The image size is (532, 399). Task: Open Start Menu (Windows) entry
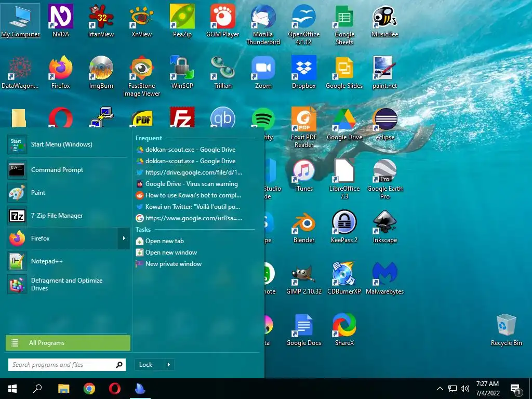67,144
